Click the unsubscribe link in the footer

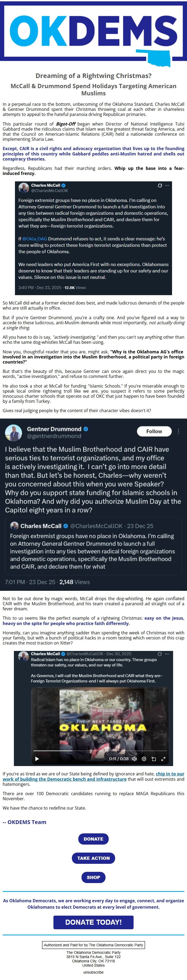[93, 972]
